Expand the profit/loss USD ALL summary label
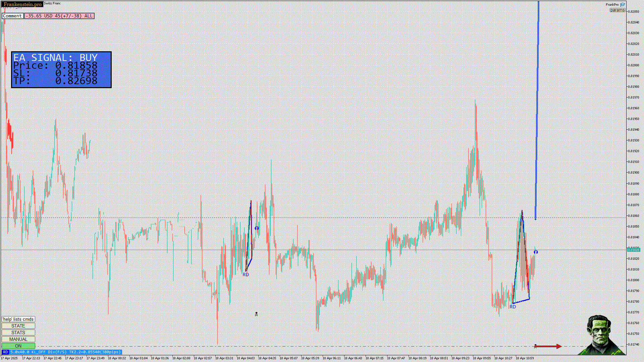This screenshot has width=644, height=362. coord(59,16)
